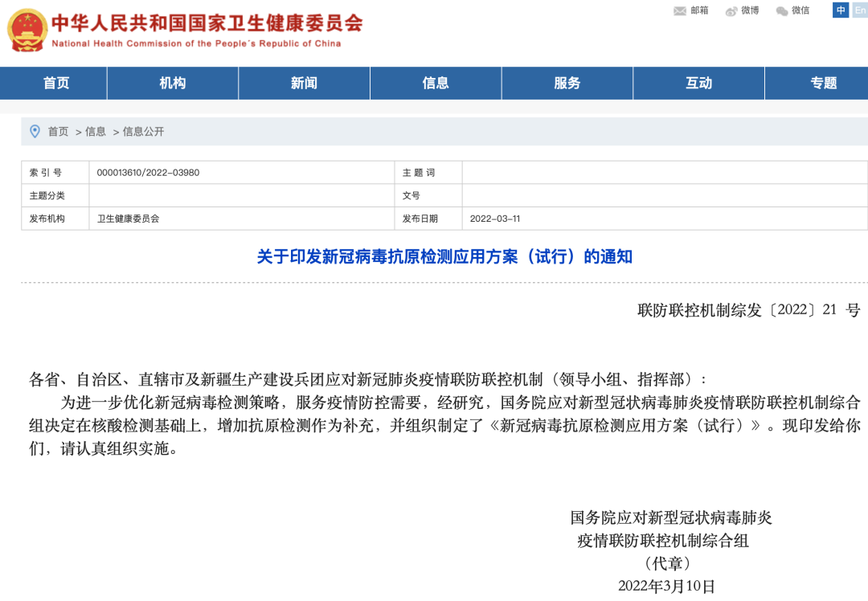Switch language to English with En button

(859, 10)
